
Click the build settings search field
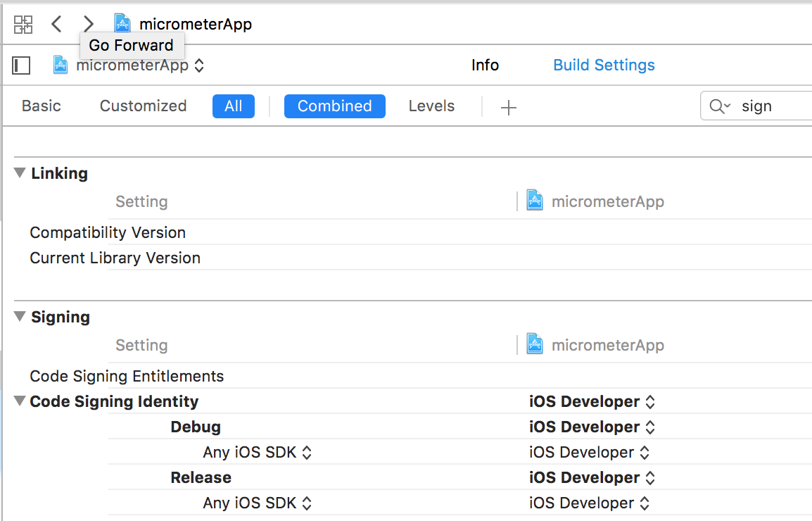(x=770, y=106)
